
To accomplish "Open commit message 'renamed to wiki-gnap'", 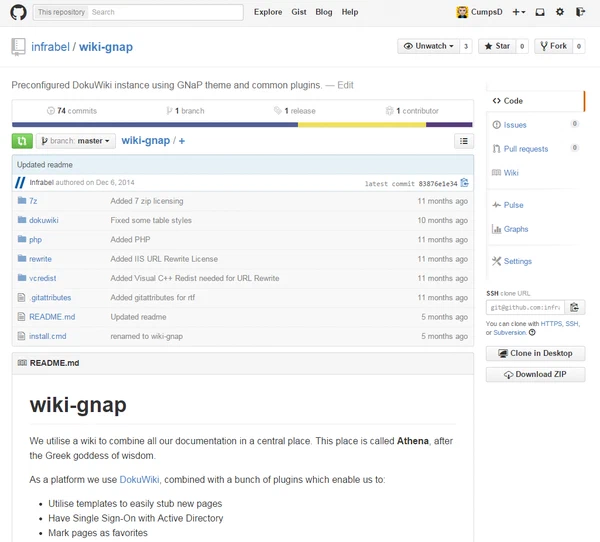I will pyautogui.click(x=147, y=336).
